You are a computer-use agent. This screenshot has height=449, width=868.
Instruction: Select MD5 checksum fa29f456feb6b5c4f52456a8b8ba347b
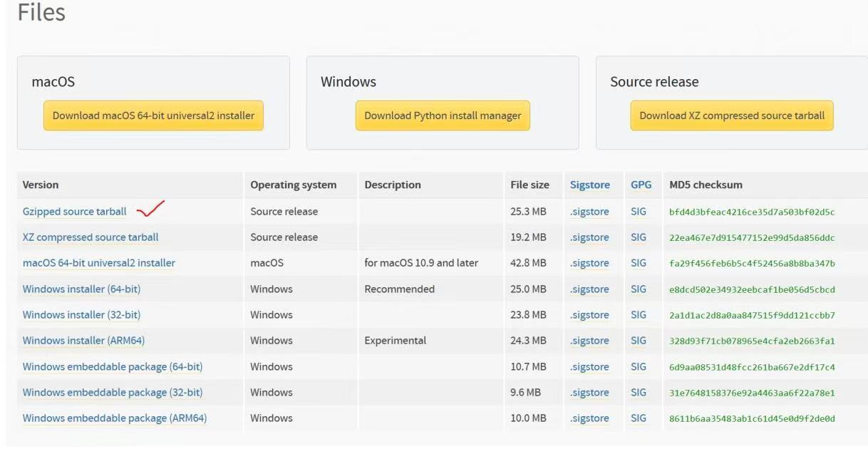[752, 264]
